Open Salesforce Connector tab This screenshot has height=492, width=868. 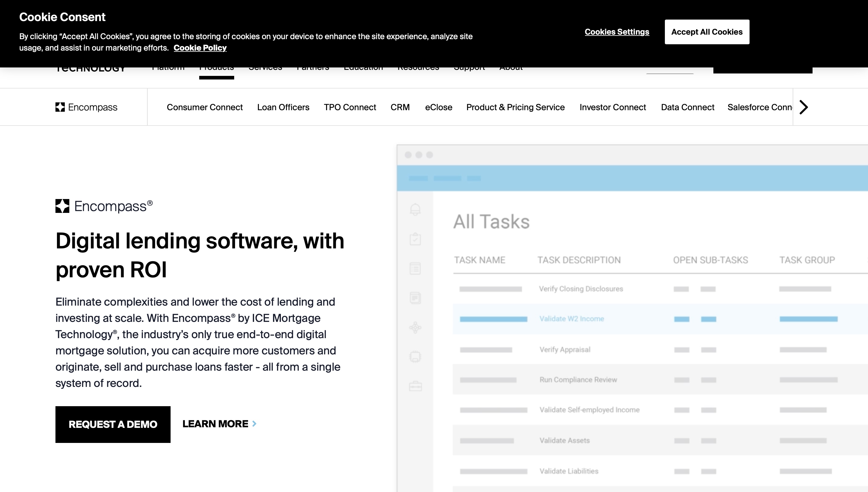(x=759, y=107)
